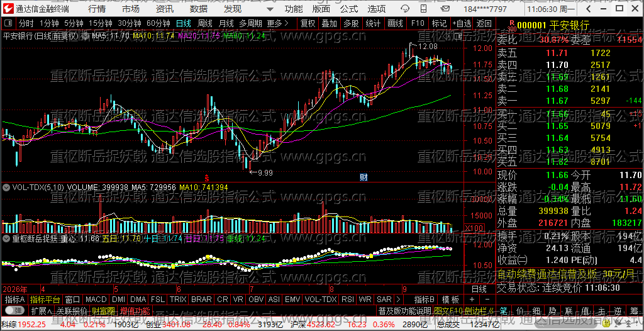This screenshot has width=644, height=331.
Task: Select the 日线 daily period
Action: coord(183,23)
